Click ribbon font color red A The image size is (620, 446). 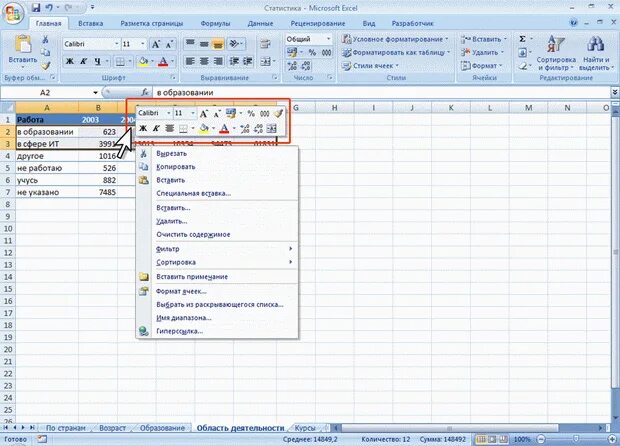(x=163, y=61)
